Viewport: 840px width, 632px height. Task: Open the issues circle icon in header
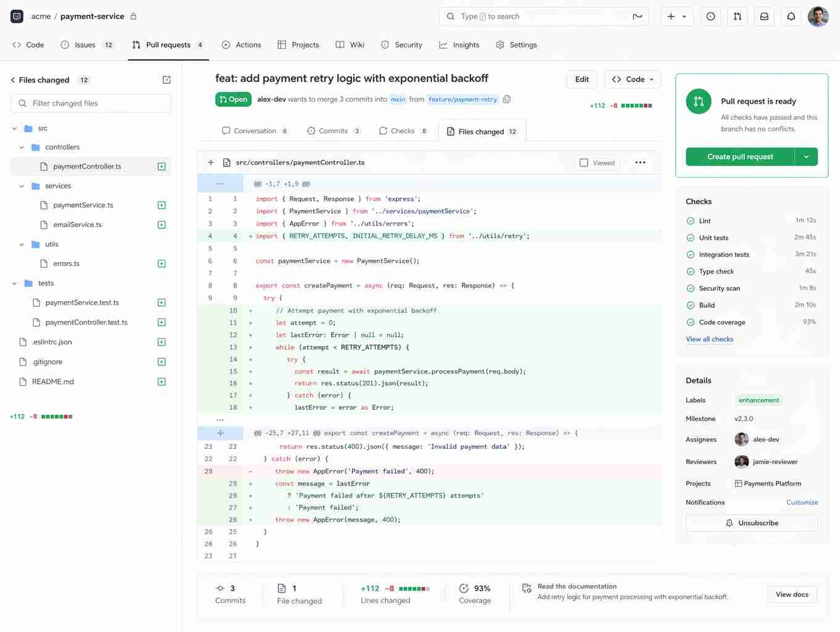711,17
